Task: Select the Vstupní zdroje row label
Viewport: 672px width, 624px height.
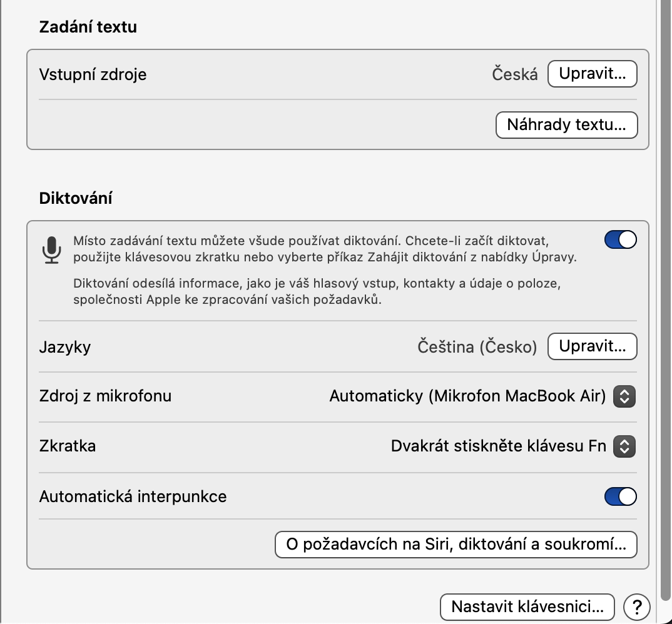Action: (x=93, y=74)
